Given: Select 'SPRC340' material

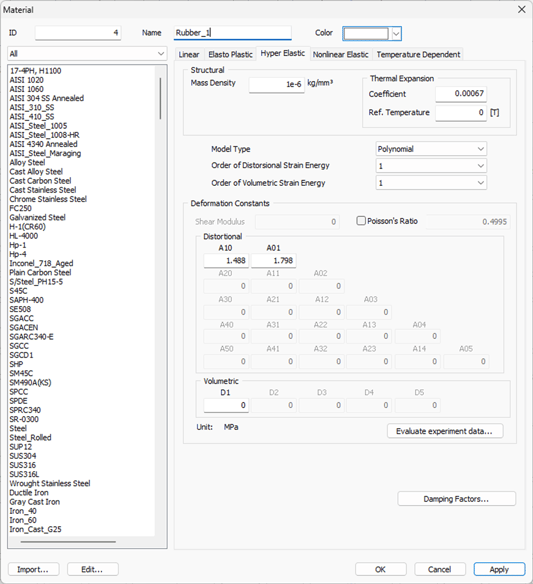Looking at the screenshot, I should click(25, 410).
